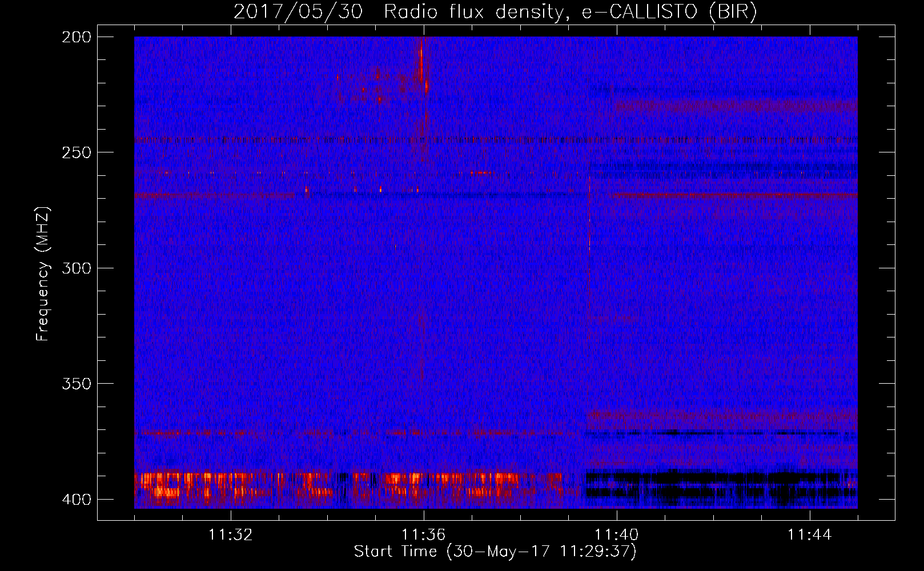The image size is (924, 571).
Task: Click the 250 frequency tick label
Action: click(77, 152)
